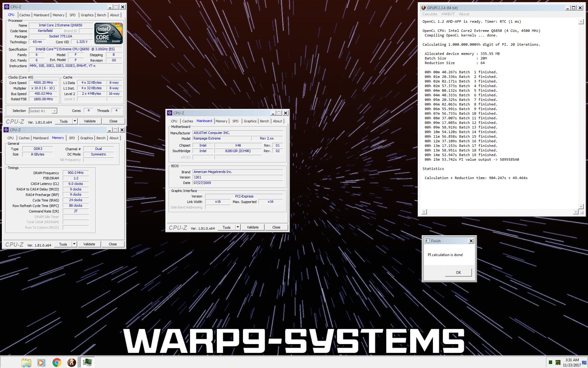Click Validate in top CPU-Z window

point(90,121)
